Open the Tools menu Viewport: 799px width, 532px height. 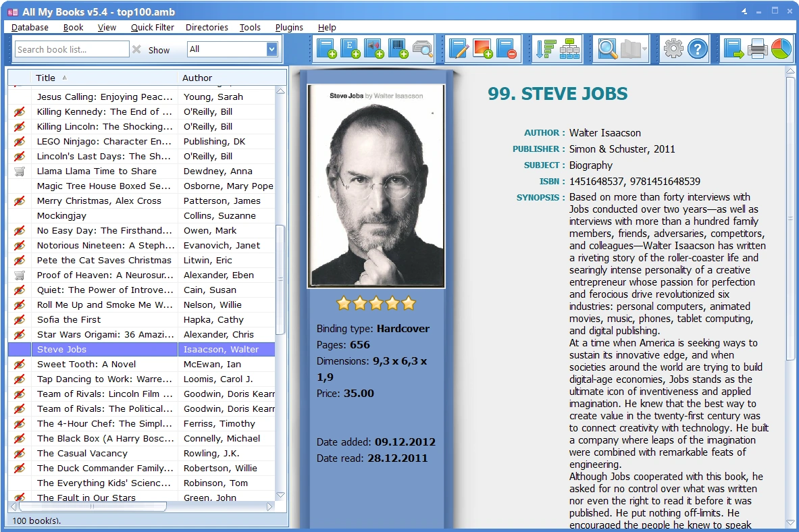point(250,28)
